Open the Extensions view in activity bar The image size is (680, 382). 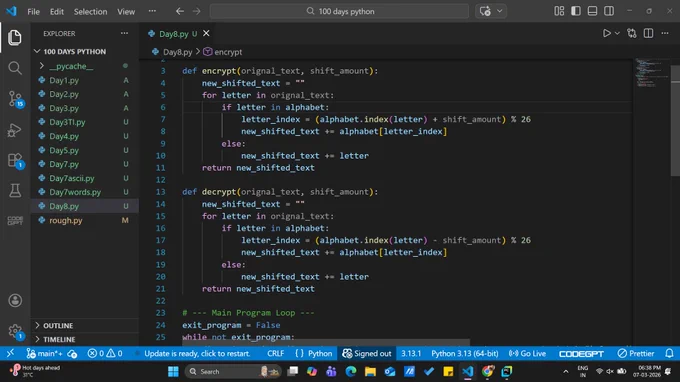point(15,160)
